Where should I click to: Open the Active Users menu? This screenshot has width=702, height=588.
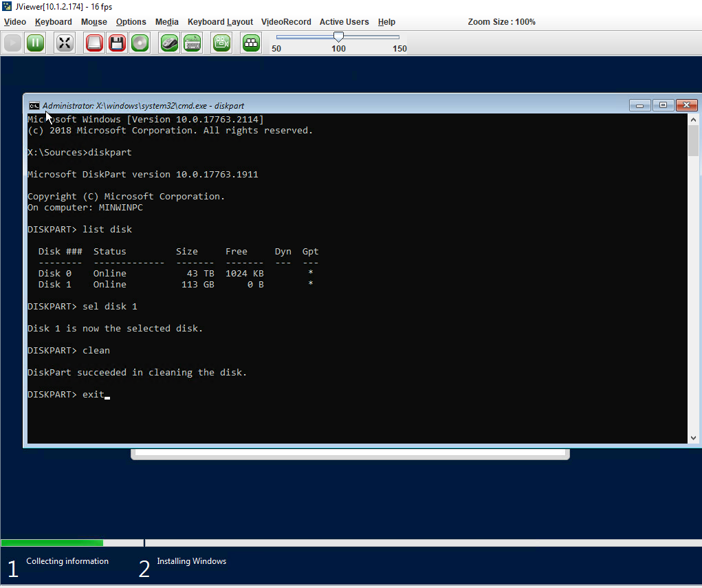point(344,22)
